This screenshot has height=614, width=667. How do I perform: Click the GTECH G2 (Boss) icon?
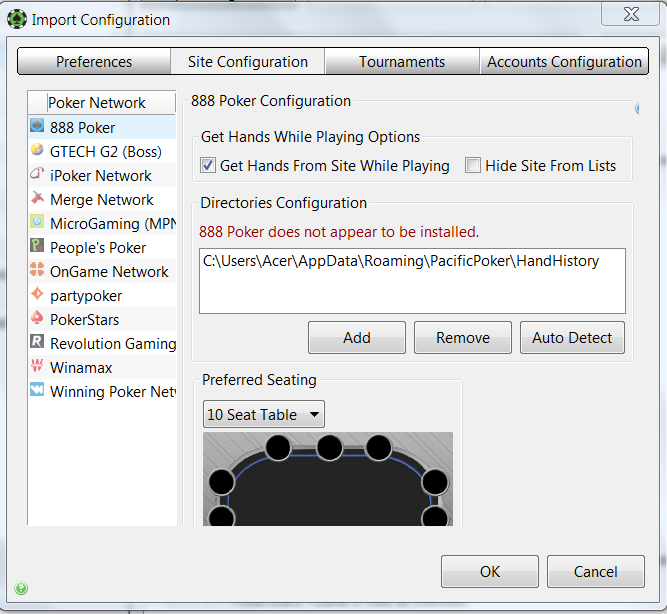tap(37, 149)
